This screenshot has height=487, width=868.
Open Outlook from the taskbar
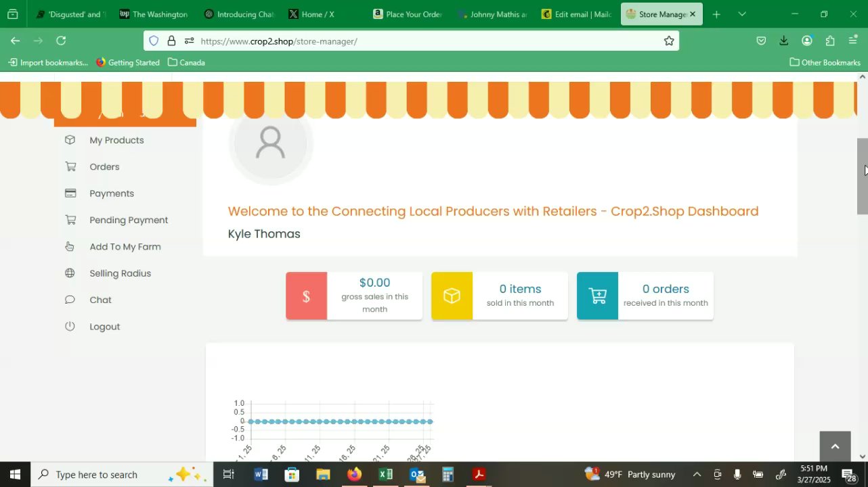pos(417,474)
